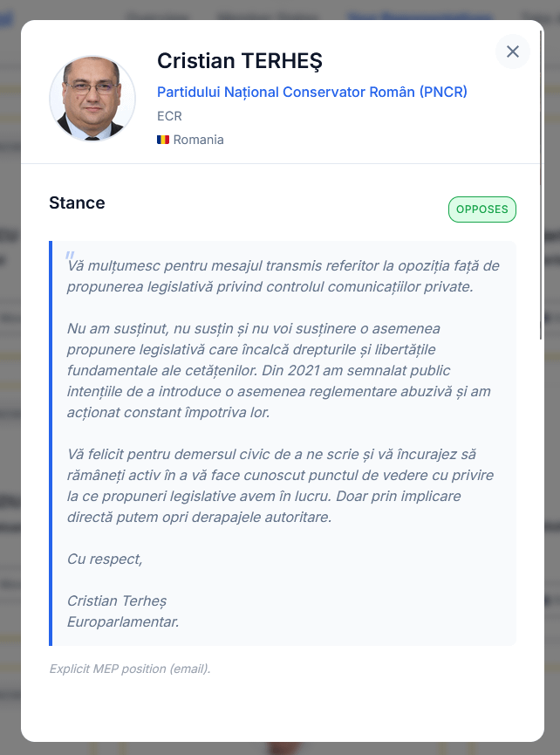The height and width of the screenshot is (755, 560).
Task: Click the paragraph starting "Nu am susținut"
Action: pyautogui.click(x=278, y=370)
